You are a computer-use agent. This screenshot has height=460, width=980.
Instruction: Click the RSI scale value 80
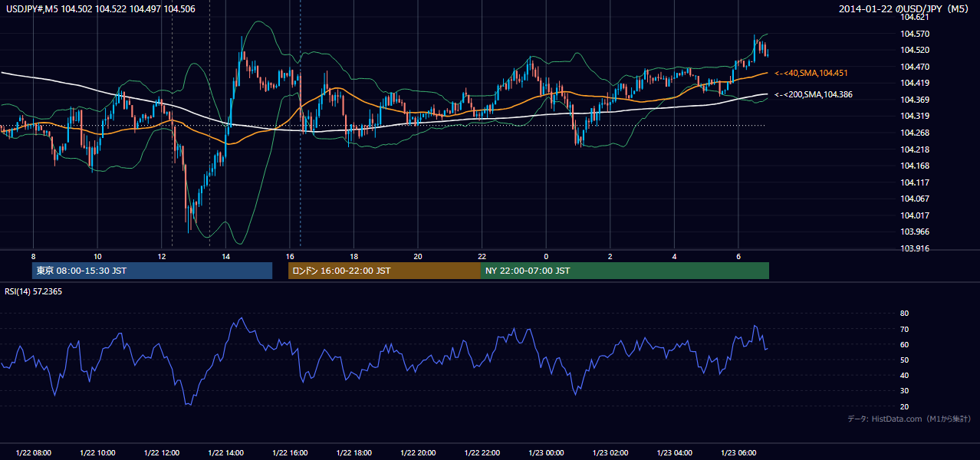[904, 314]
